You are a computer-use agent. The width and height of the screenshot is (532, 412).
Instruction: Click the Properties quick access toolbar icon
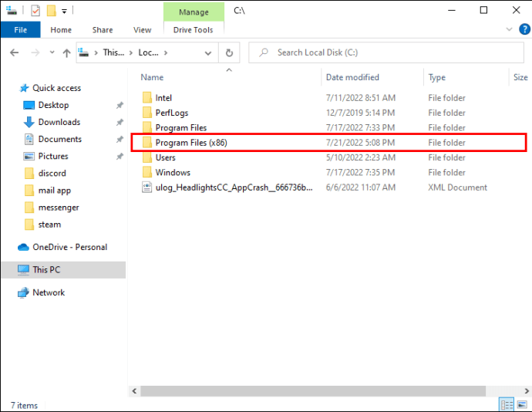pyautogui.click(x=35, y=11)
